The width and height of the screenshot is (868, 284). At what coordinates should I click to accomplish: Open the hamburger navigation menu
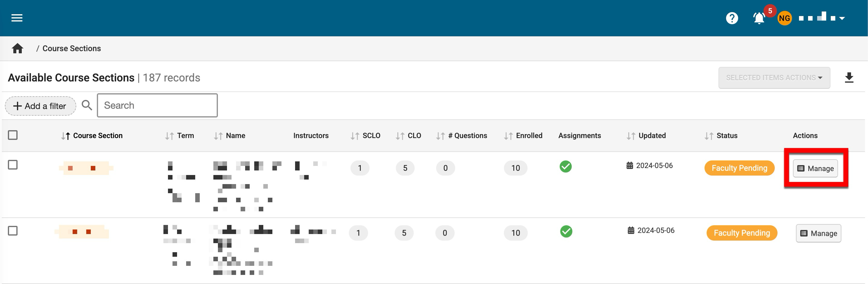click(x=17, y=18)
